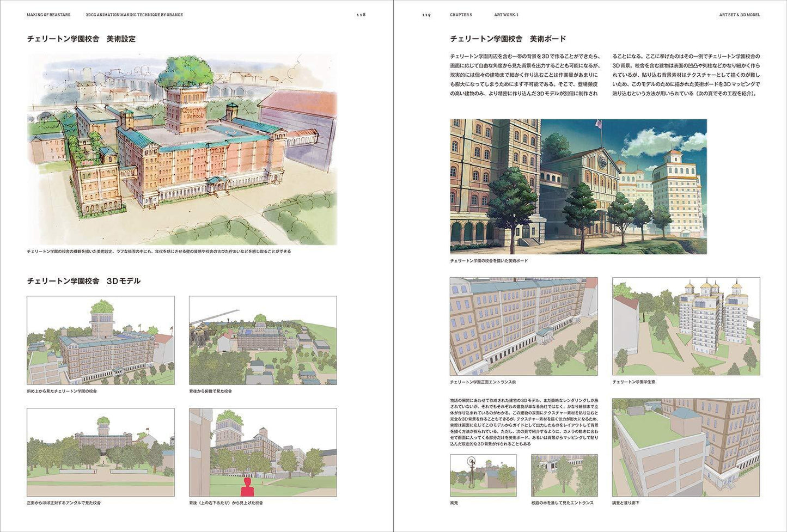Click caption 'チェリートン学園の校舎を描いた美術ボード'
Viewport: 787px width, 532px height.
pyautogui.click(x=489, y=261)
